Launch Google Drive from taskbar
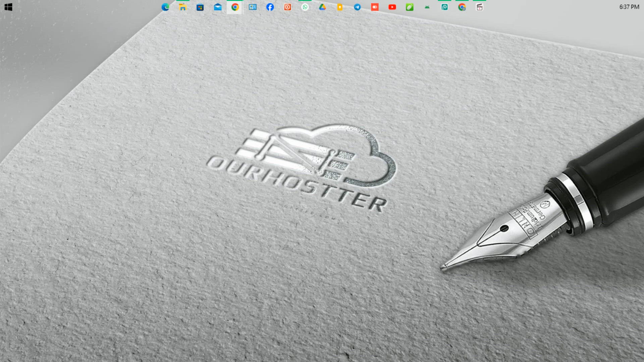Viewport: 644px width, 362px height. point(322,7)
